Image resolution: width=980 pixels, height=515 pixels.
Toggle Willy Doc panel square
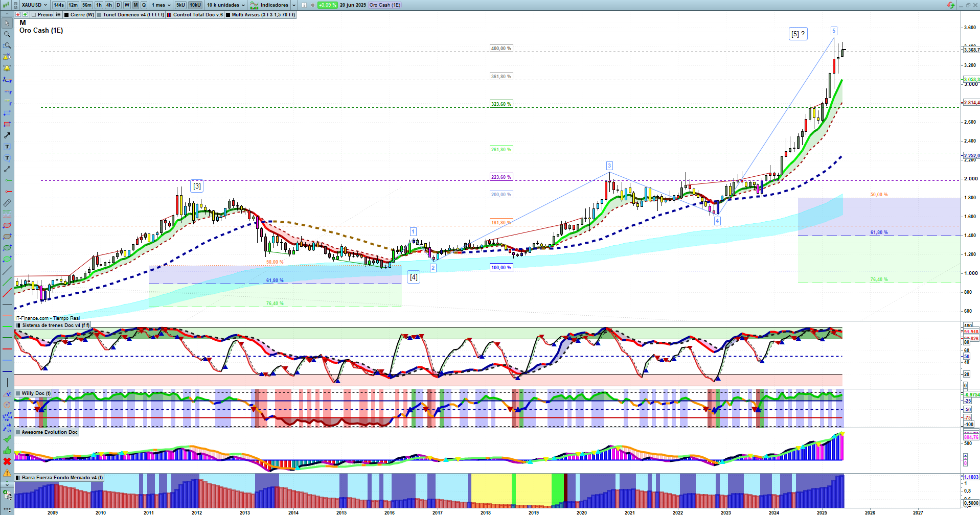[18, 393]
